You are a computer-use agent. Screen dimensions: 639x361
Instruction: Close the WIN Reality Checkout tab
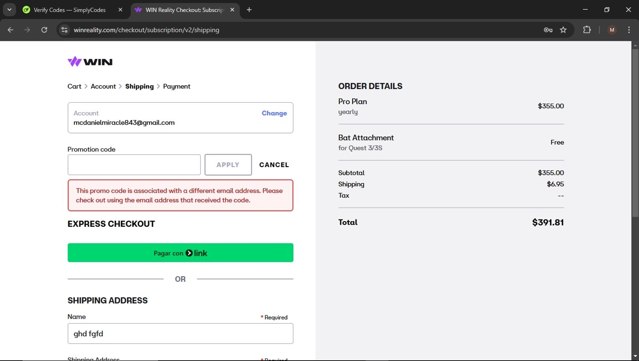(x=232, y=10)
